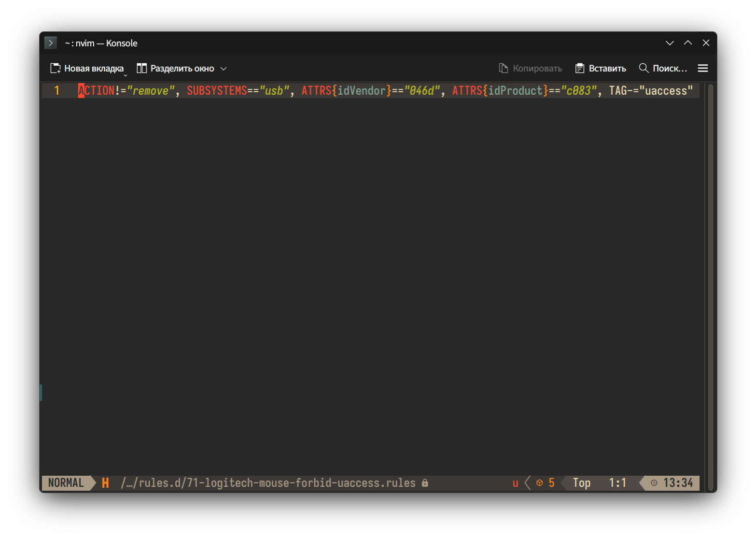Click the TAG keyword in the rule
The image size is (756, 539).
[618, 91]
